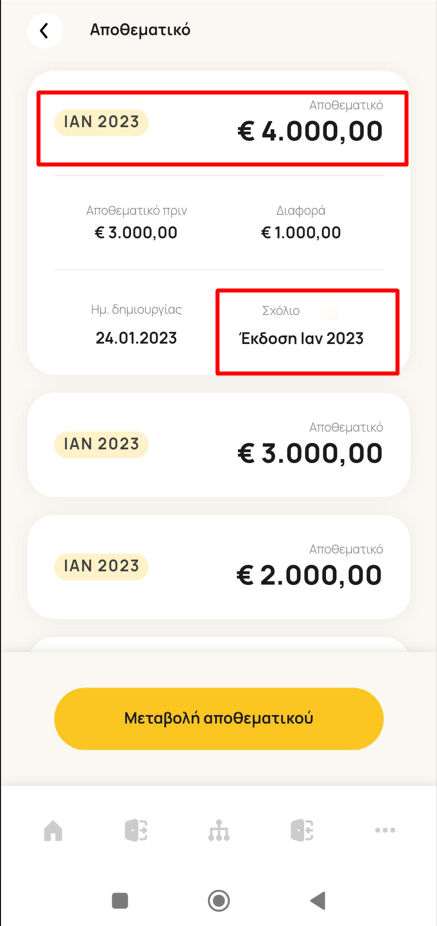This screenshot has height=926, width=437.
Task: Select the Αποθεματικό page title
Action: (x=140, y=30)
